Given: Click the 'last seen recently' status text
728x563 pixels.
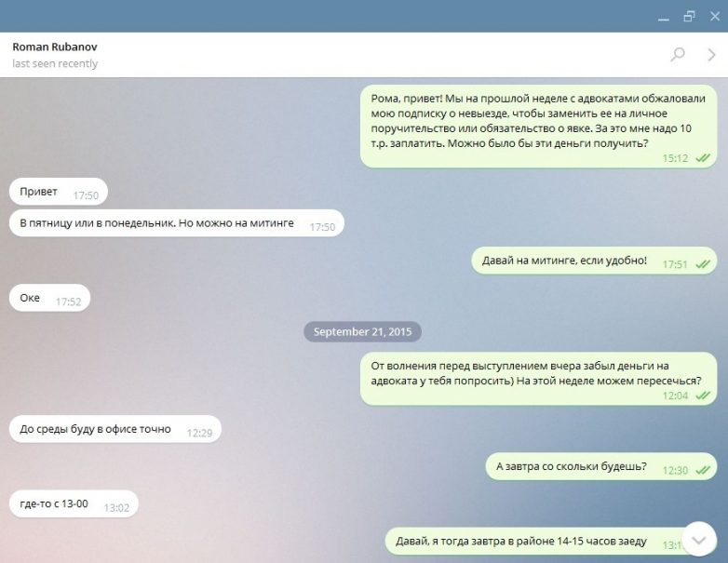Looking at the screenshot, I should (x=55, y=63).
